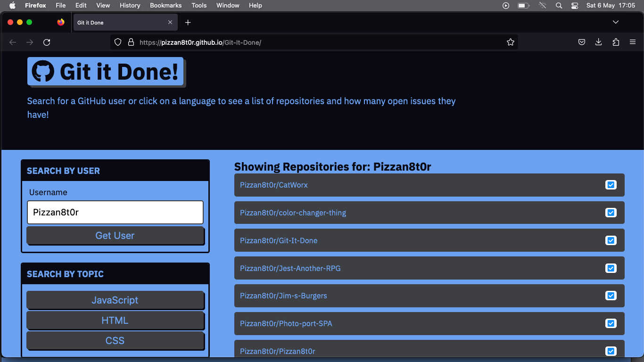Click the GitHub octocat logo in the header

pos(43,72)
